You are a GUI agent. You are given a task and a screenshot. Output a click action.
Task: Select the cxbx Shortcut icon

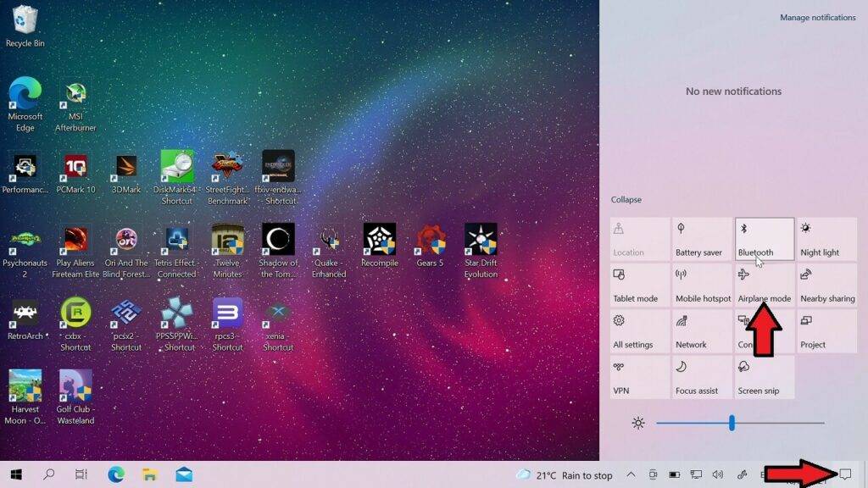tap(75, 324)
